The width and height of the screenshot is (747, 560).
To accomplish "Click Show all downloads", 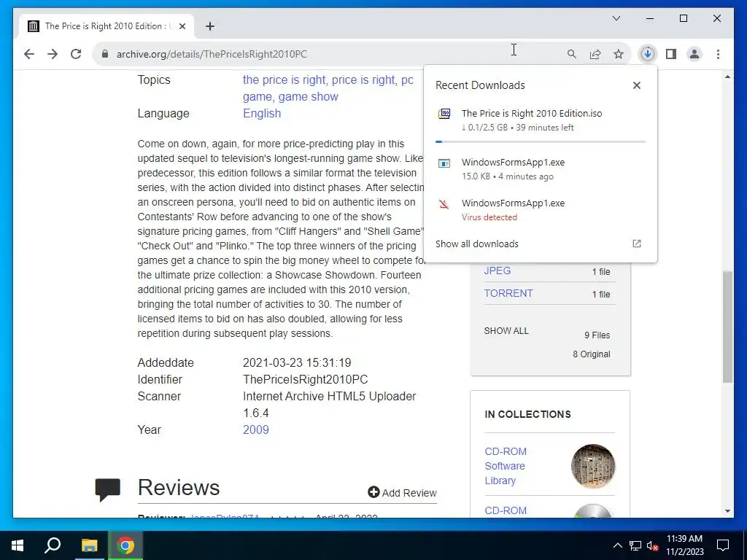I will pos(477,244).
